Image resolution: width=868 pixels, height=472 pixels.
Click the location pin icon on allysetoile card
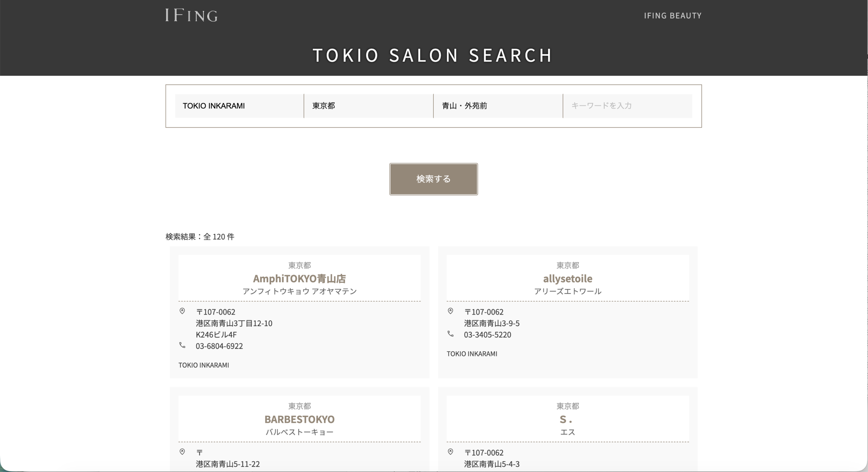click(450, 311)
